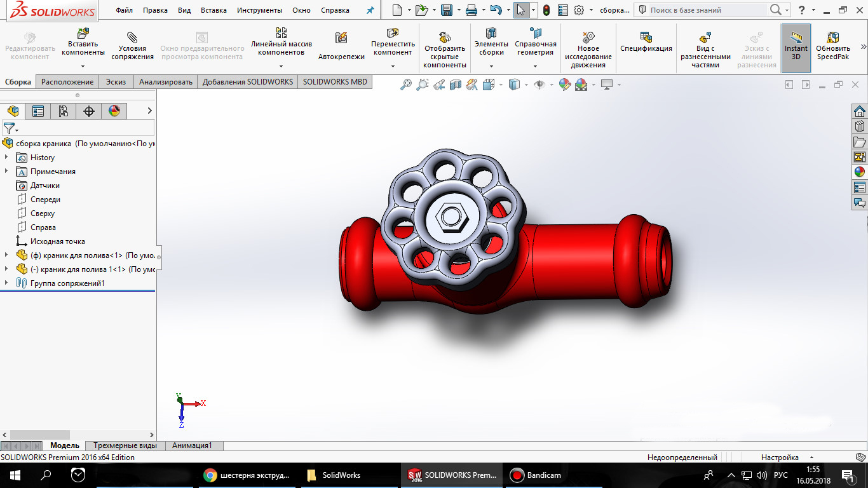The width and height of the screenshot is (868, 488).
Task: Open the Hide/Show Items eye dropdown
Action: 552,85
